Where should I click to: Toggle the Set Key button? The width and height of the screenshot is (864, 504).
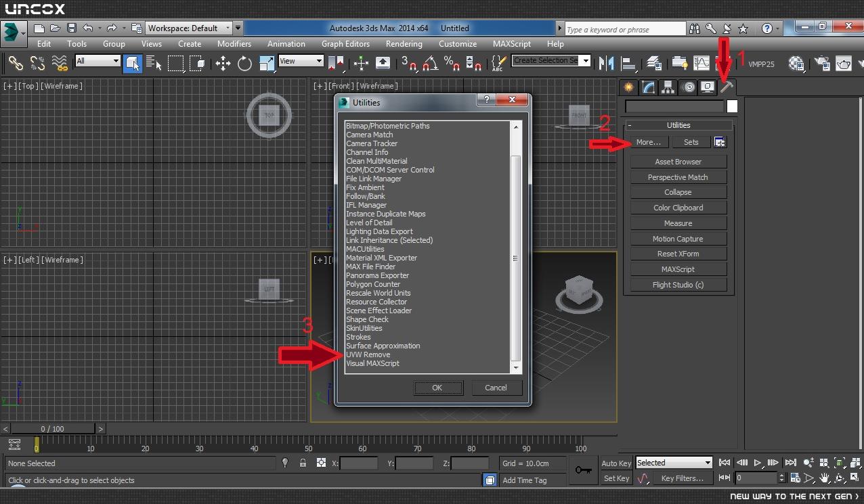point(616,478)
